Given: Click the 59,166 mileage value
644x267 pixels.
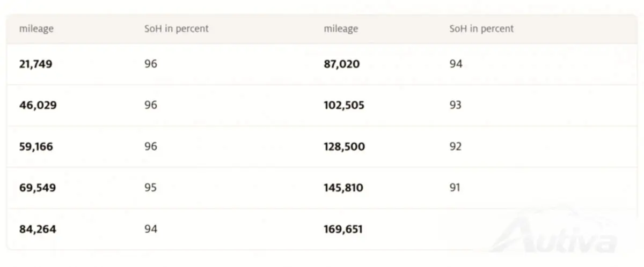Looking at the screenshot, I should 36,146.
